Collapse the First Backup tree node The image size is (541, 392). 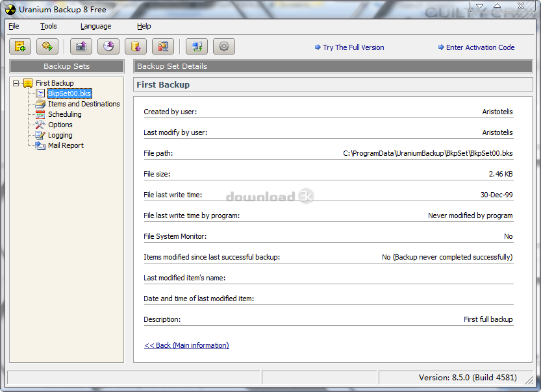pos(16,83)
